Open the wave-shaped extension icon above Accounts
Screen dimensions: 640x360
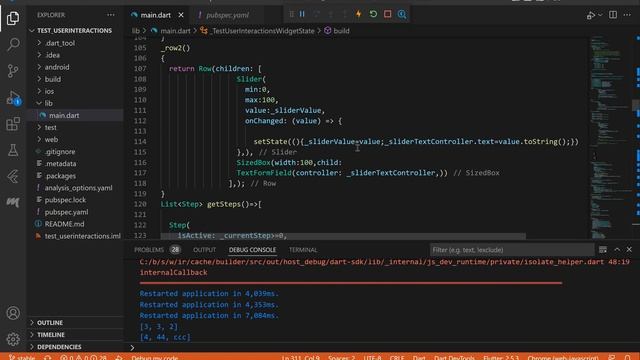point(13,202)
